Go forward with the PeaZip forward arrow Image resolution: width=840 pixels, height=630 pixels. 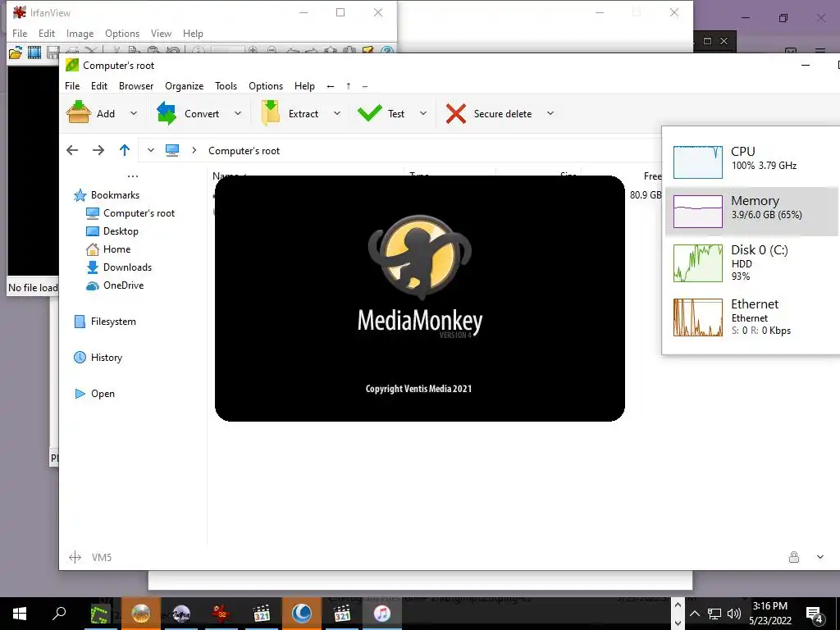pos(98,151)
